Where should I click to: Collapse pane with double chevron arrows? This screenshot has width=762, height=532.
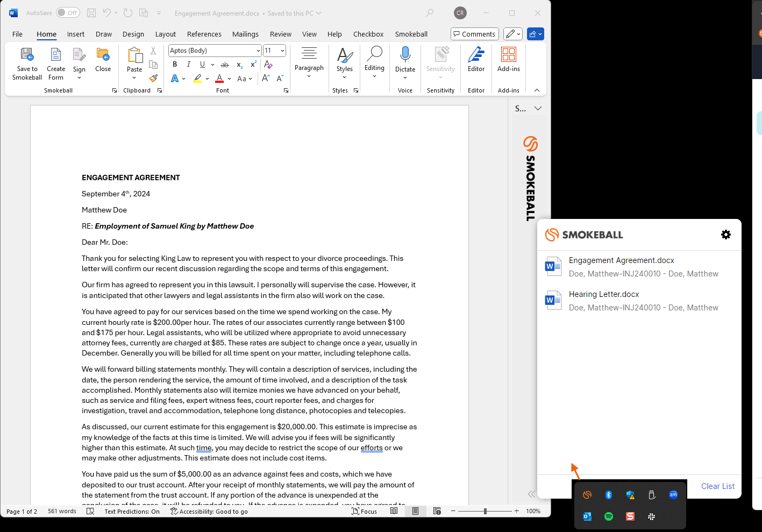531,494
